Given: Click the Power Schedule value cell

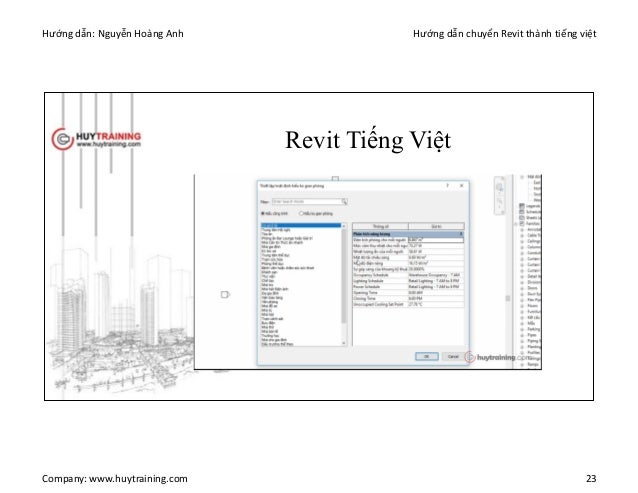Looking at the screenshot, I should point(436,287).
